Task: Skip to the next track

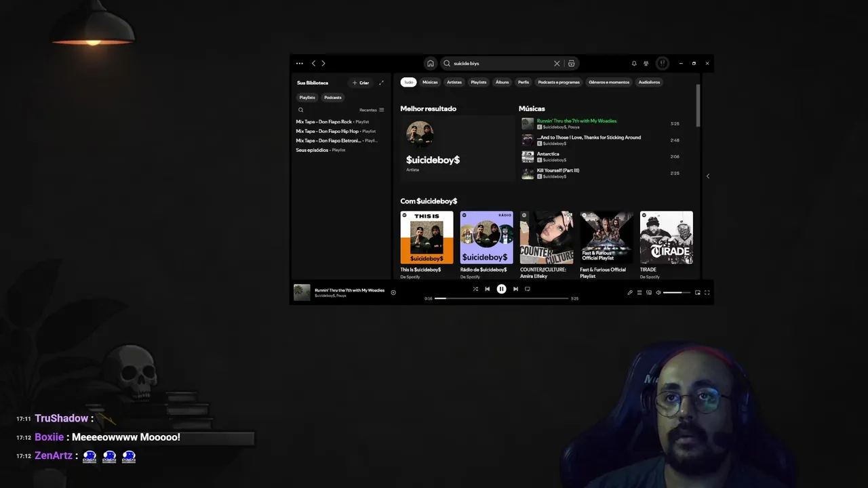Action: pos(515,289)
